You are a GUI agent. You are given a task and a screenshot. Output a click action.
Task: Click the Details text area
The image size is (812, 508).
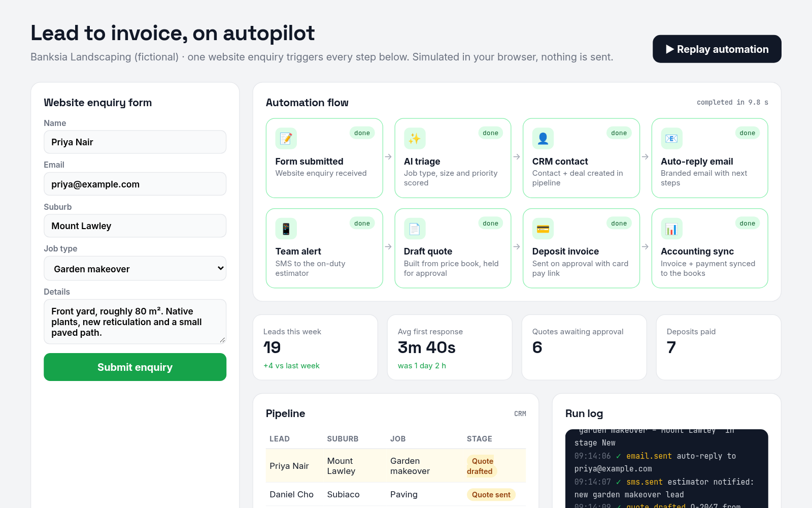[135, 322]
